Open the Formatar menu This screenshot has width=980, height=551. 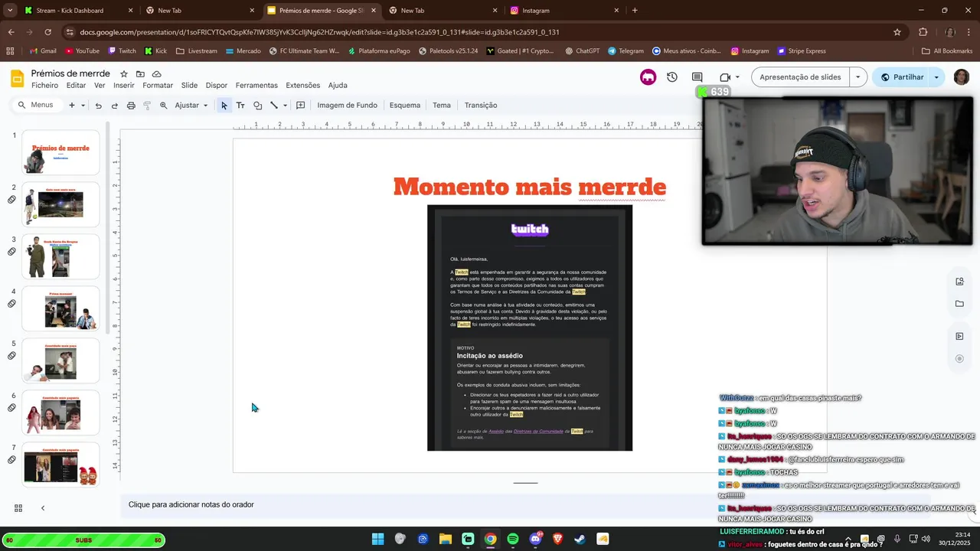(x=158, y=85)
